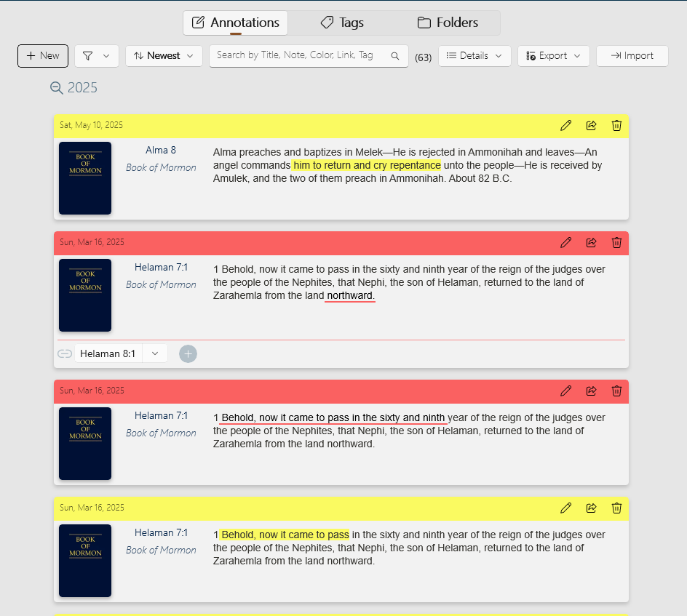
Task: Zoom out of the 2025 group
Action: (x=56, y=87)
